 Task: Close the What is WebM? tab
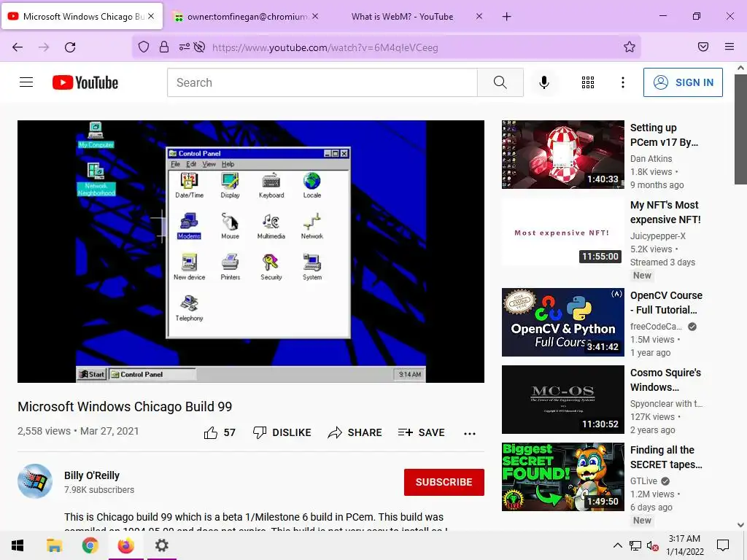479,16
